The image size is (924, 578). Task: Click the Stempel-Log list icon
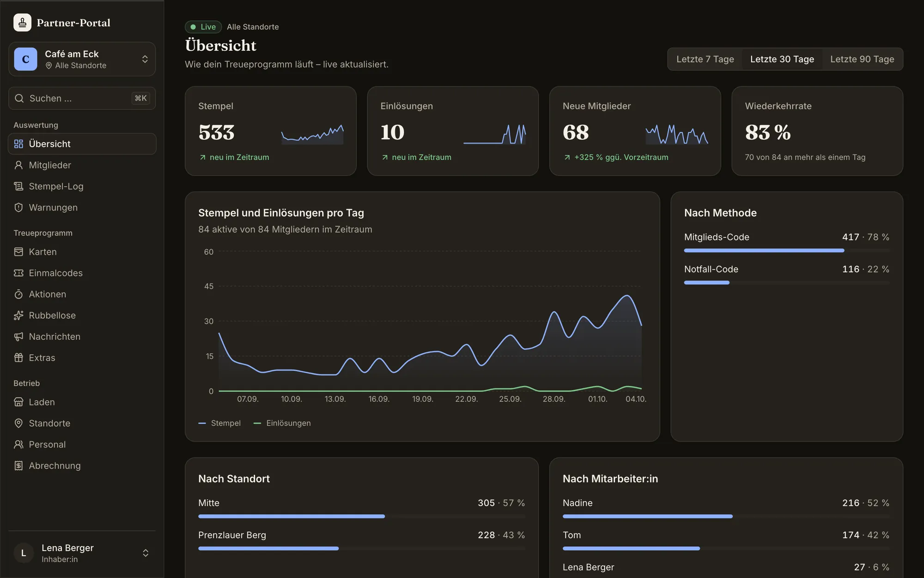point(18,186)
